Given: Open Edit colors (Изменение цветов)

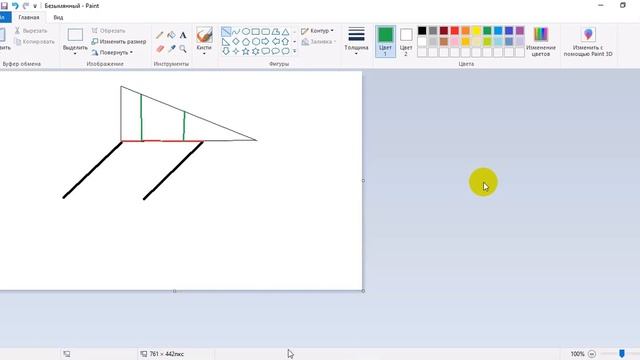Looking at the screenshot, I should 541,41.
